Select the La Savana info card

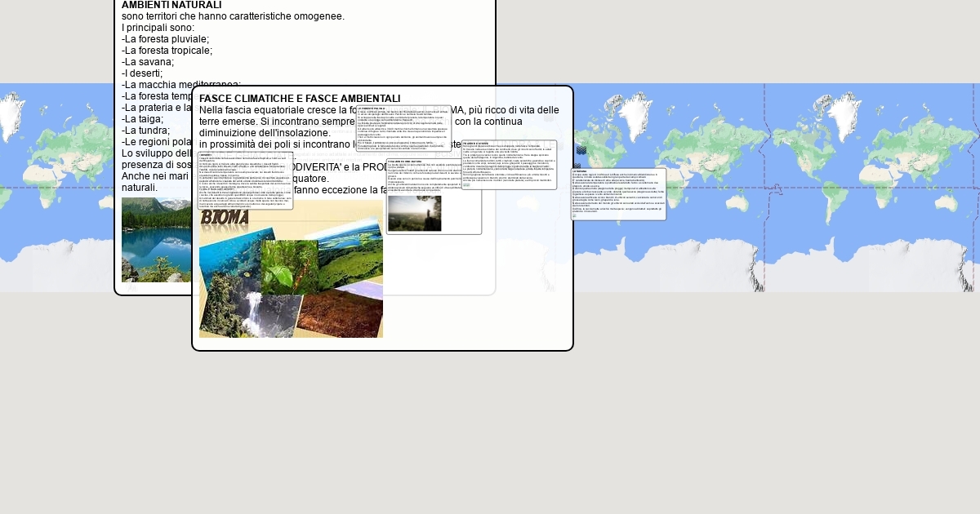click(x=618, y=193)
